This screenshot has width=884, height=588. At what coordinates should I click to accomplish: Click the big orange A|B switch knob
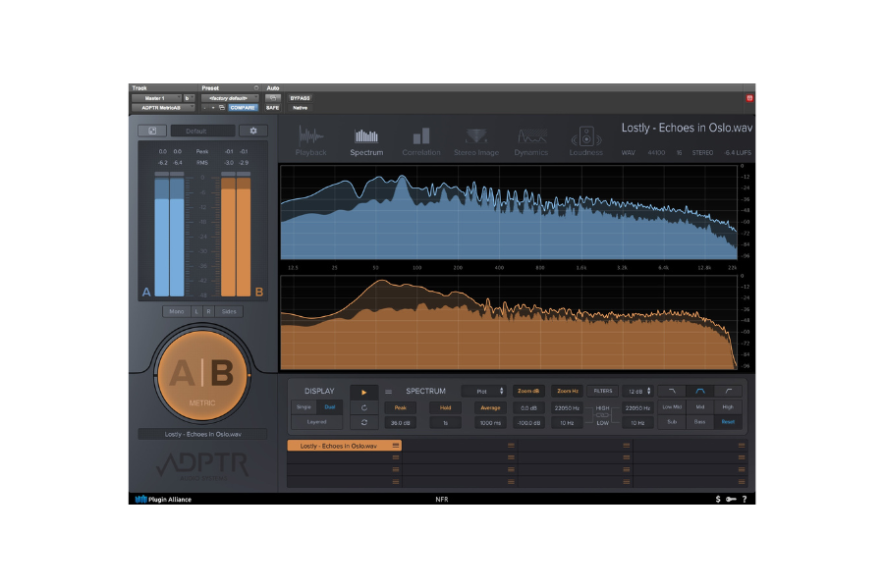pos(202,375)
